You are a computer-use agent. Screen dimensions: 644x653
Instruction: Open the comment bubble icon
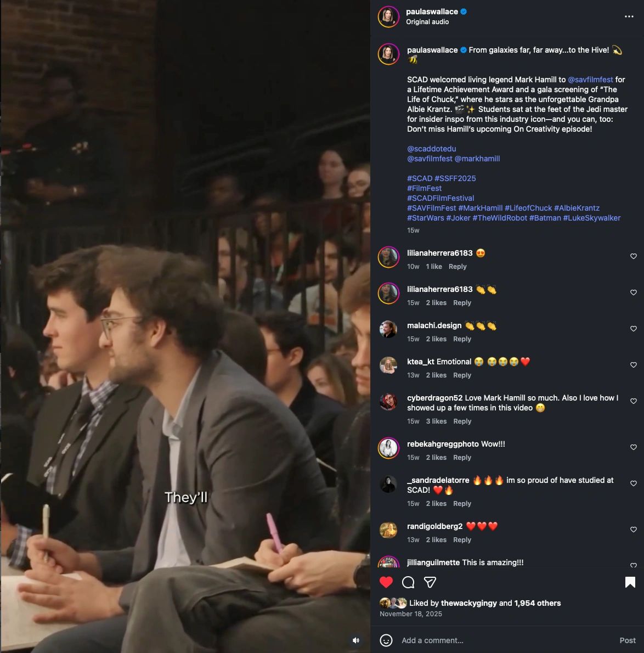point(408,582)
